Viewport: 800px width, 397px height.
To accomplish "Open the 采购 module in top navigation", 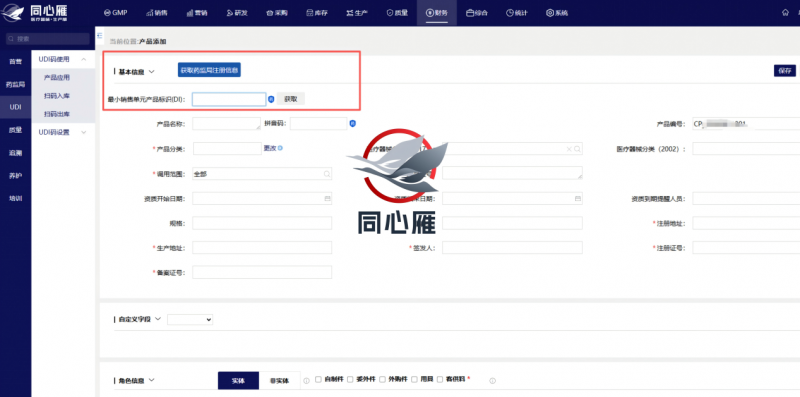I will [x=277, y=13].
